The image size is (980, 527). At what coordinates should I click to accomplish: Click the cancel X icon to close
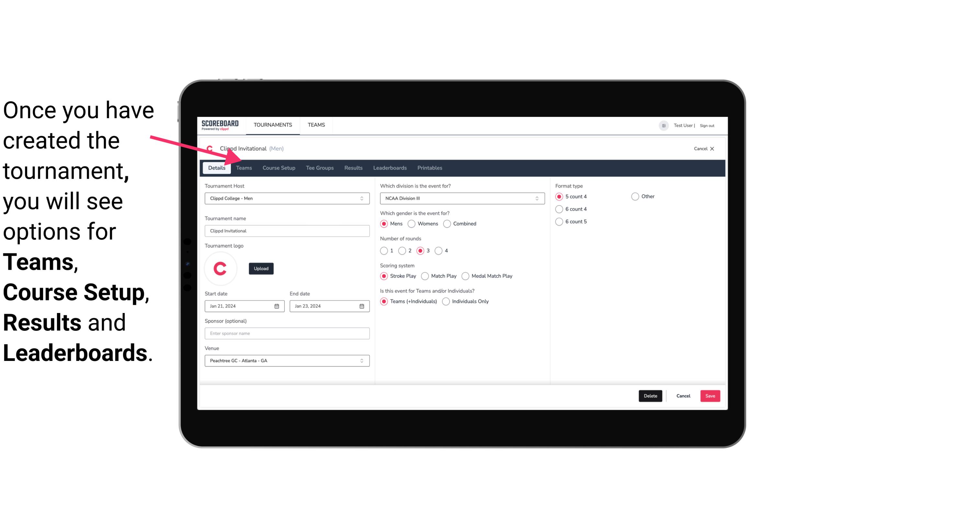pyautogui.click(x=712, y=149)
